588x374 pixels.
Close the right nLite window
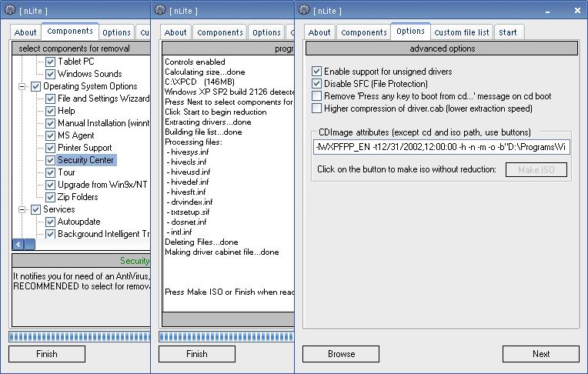coord(577,11)
